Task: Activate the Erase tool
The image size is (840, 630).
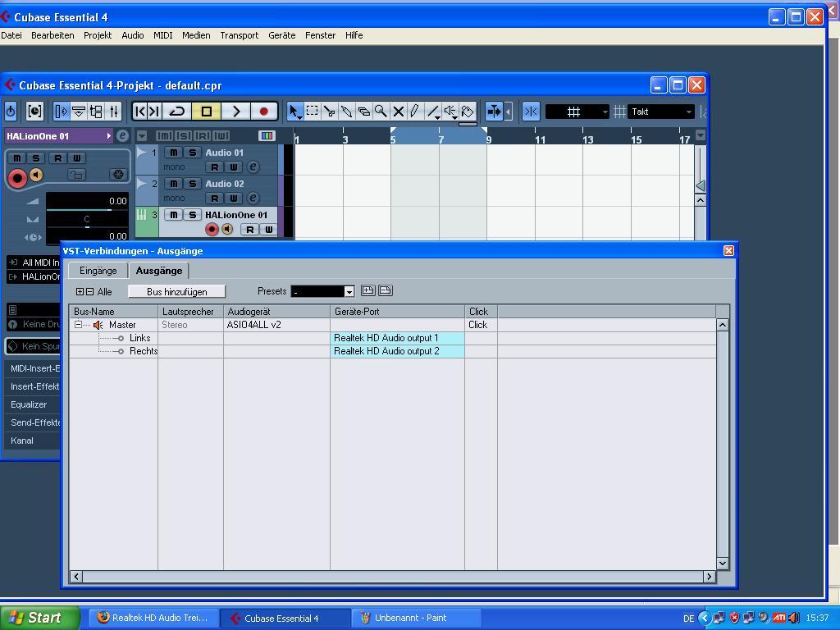Action: 363,112
